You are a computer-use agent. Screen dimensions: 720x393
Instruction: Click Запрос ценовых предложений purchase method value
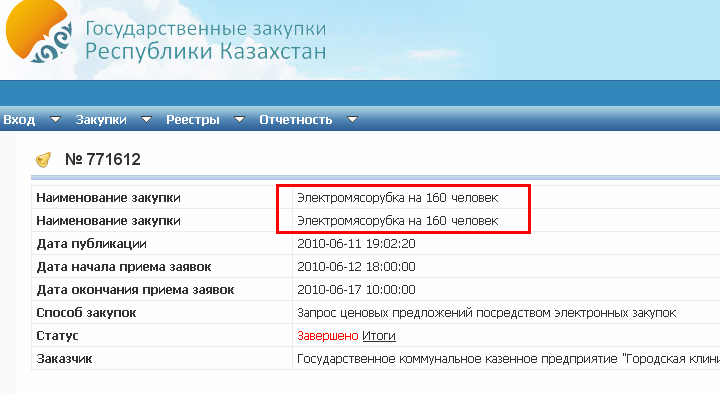[487, 313]
